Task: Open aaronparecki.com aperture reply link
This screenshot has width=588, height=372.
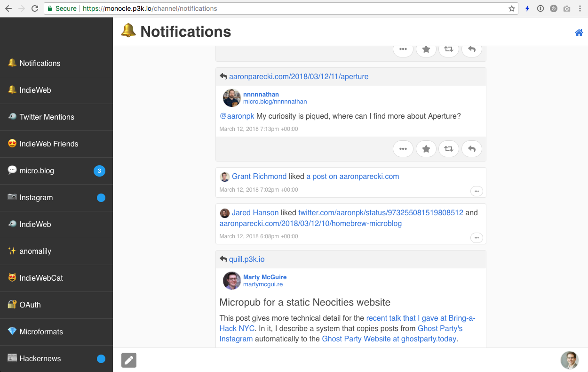Action: coord(299,76)
